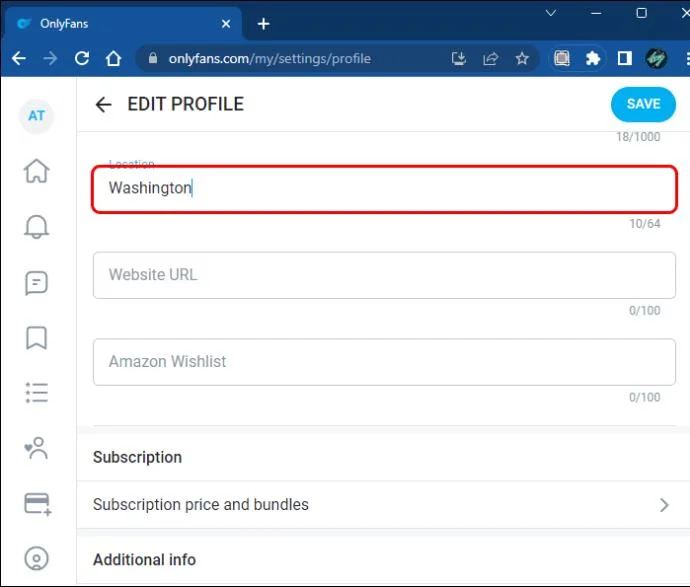Go back using Edit Profile arrow
690x587 pixels.
click(x=103, y=104)
